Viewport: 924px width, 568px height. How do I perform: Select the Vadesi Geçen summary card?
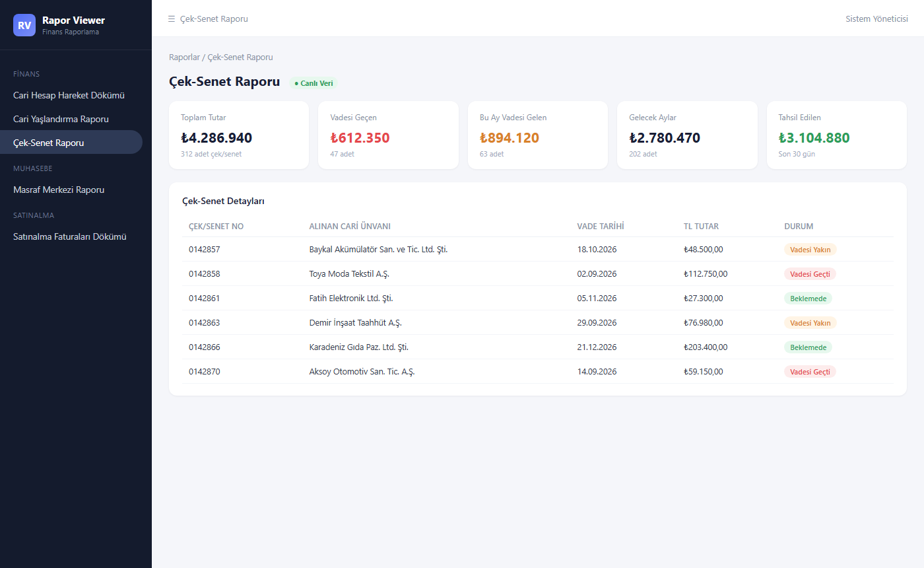388,135
